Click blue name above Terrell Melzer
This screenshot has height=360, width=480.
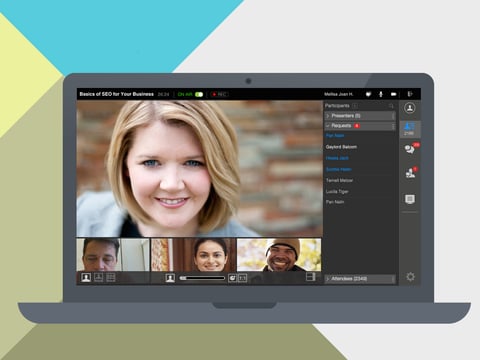(339, 169)
